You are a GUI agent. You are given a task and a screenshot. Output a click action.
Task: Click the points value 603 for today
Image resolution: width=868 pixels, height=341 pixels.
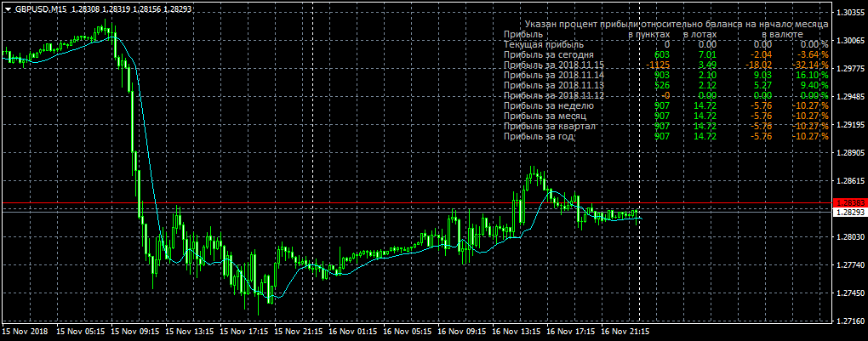click(662, 54)
